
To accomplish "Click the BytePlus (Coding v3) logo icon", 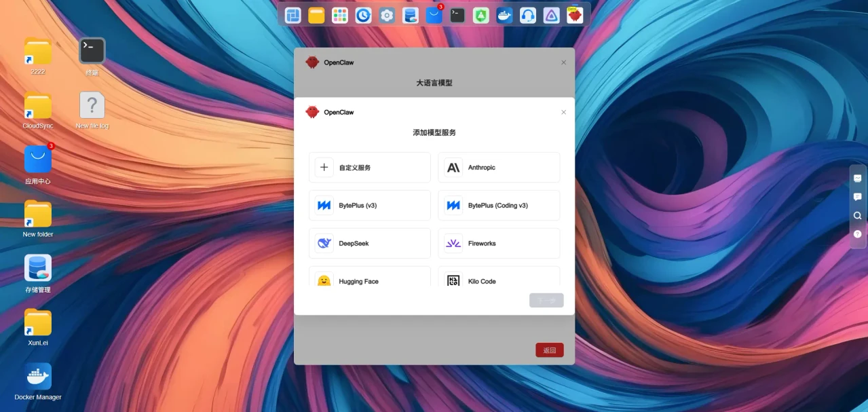I will [x=453, y=205].
